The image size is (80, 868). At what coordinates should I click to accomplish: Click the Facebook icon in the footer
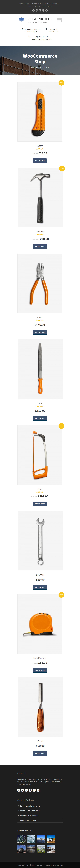(19, 790)
